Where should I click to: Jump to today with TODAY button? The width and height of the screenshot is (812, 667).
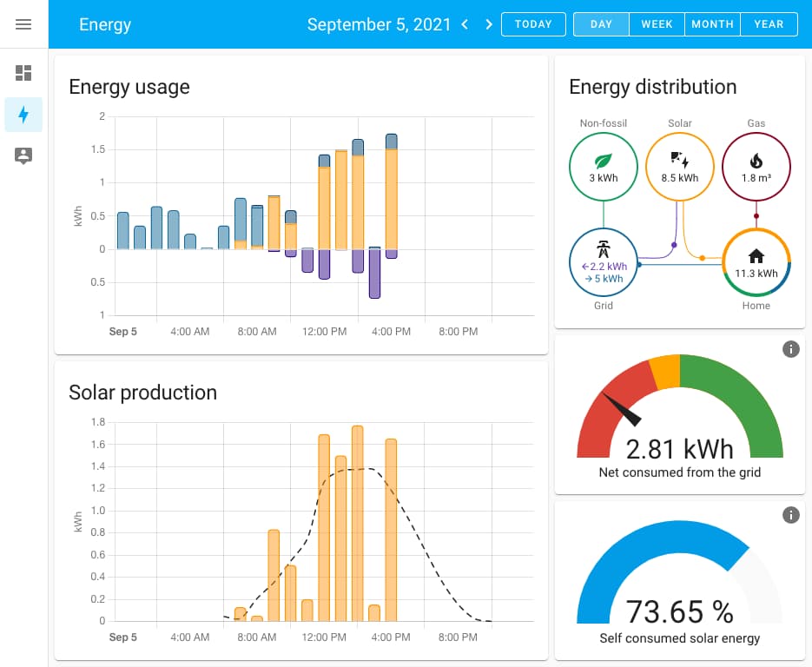pos(533,24)
